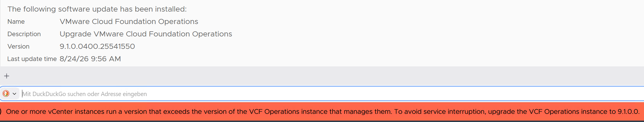Expand the search engine chevron dropdown
Screen dimensions: 644x122
[14, 94]
